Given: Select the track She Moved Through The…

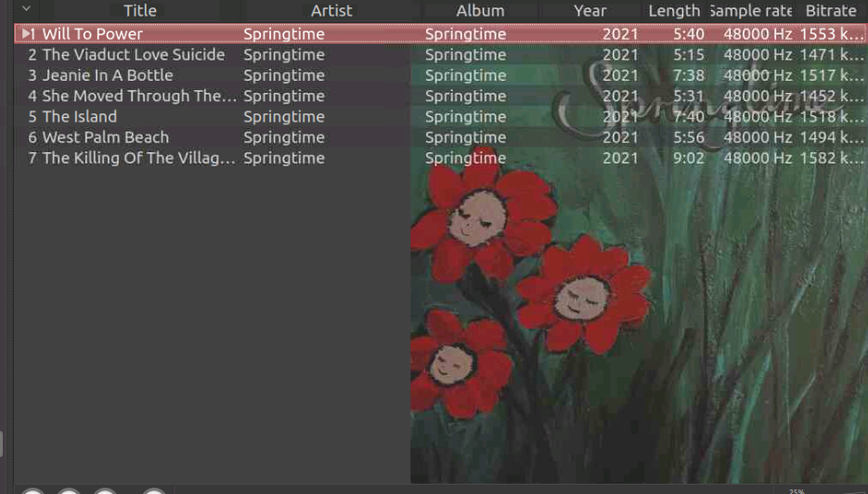Looking at the screenshot, I should click(139, 96).
